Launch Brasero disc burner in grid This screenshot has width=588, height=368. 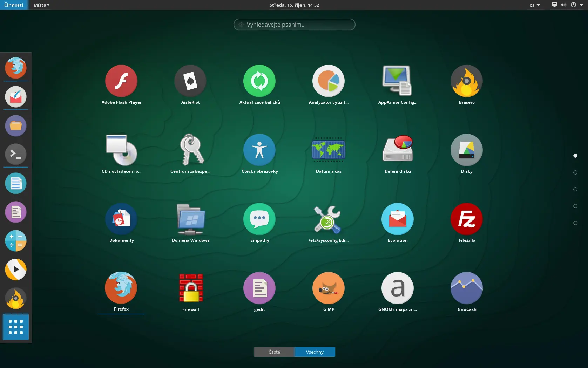click(x=467, y=81)
